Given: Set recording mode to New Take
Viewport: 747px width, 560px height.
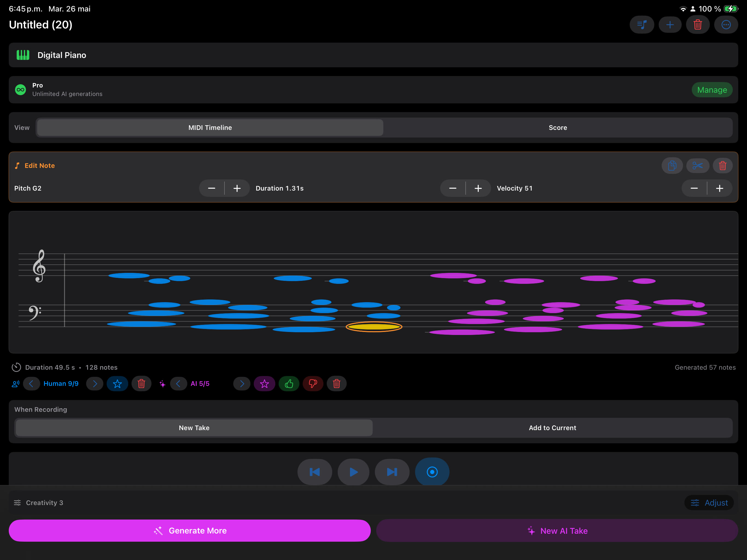Looking at the screenshot, I should (x=194, y=428).
